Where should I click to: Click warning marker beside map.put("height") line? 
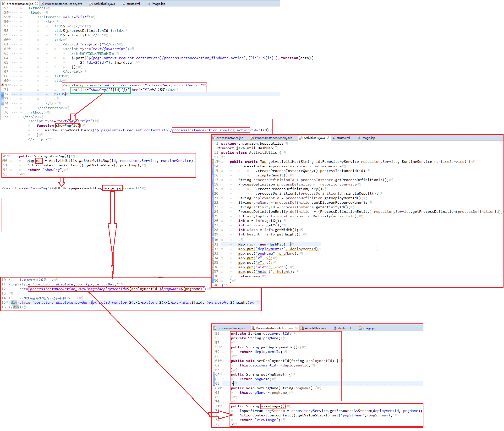tap(213, 272)
